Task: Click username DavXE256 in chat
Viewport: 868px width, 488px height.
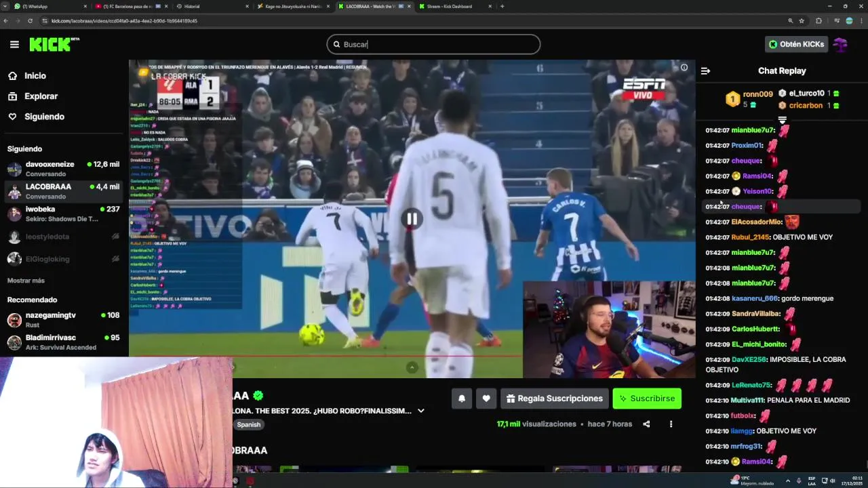Action: coord(749,360)
